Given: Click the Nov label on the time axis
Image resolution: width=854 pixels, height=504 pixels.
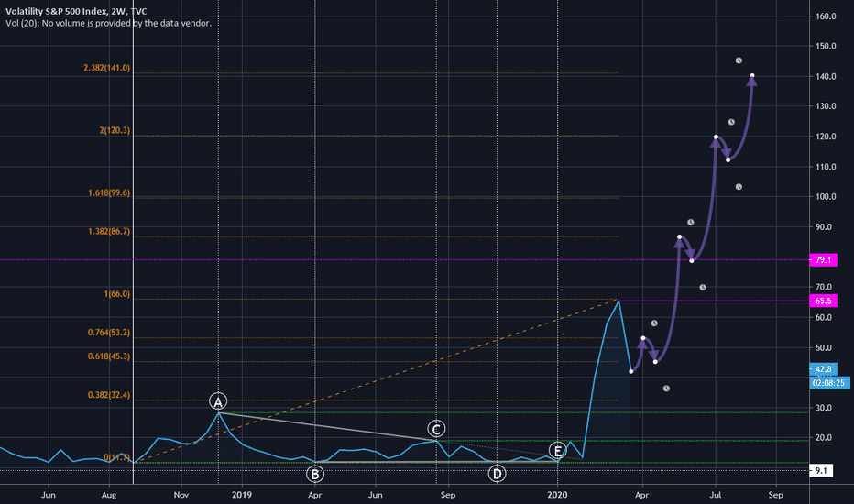Looking at the screenshot, I should click(x=181, y=495).
